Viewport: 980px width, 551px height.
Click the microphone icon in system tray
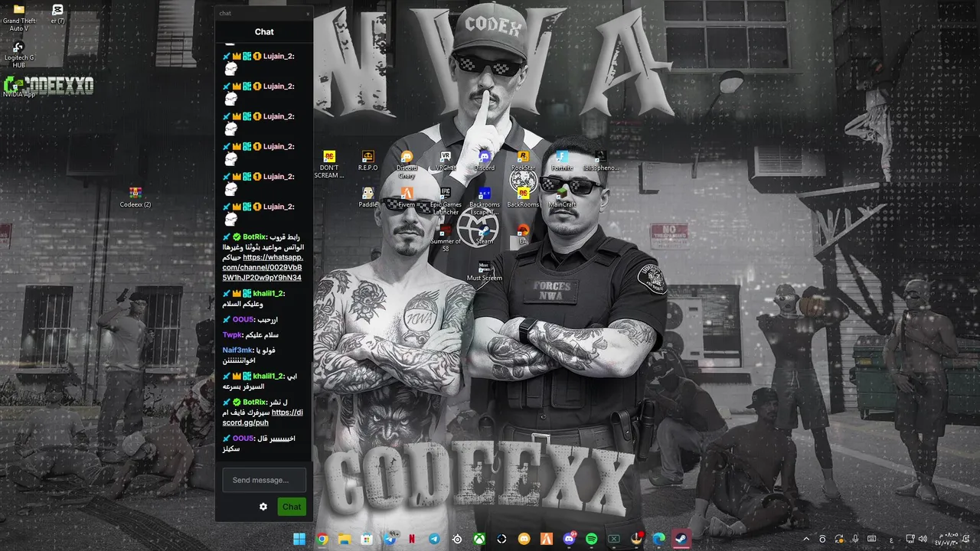(855, 539)
